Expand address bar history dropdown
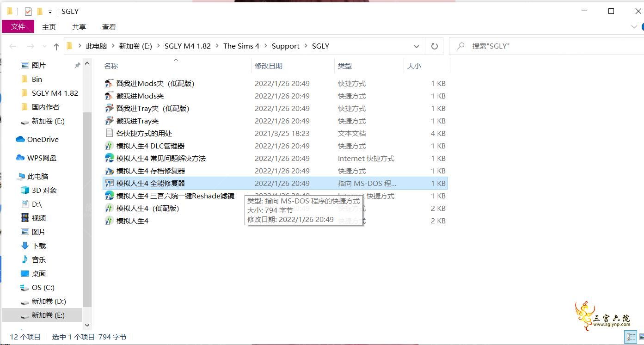The image size is (644, 345). pos(416,46)
